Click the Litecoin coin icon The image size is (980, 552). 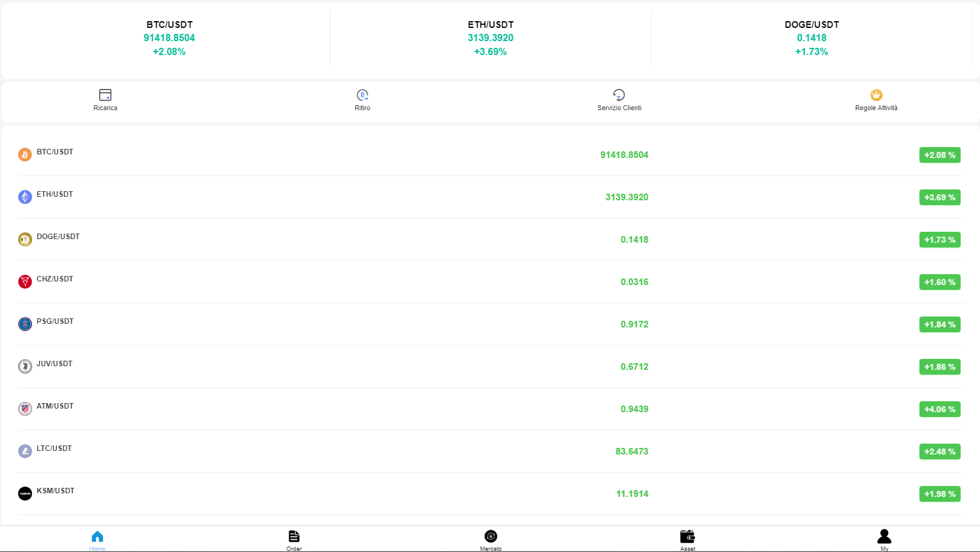coord(25,452)
